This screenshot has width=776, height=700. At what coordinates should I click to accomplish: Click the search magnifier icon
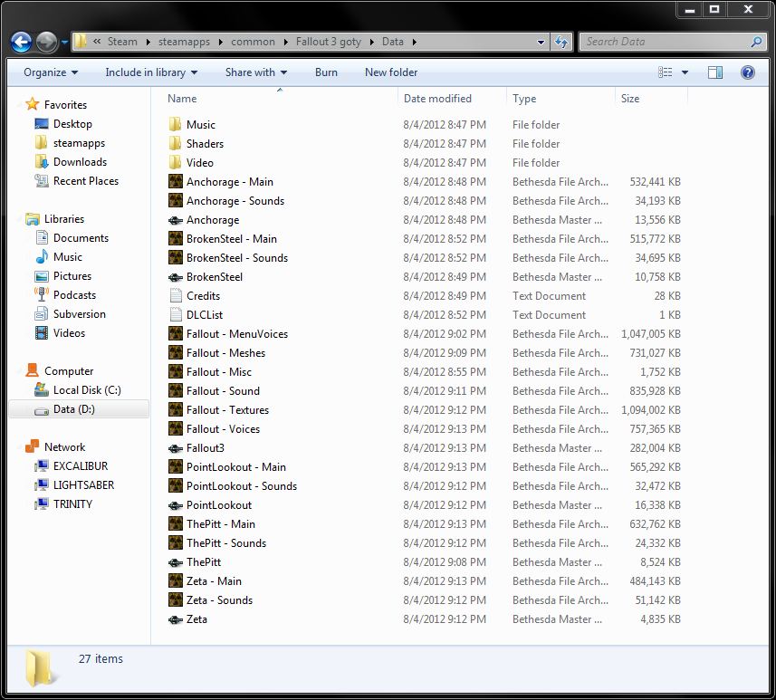[756, 42]
